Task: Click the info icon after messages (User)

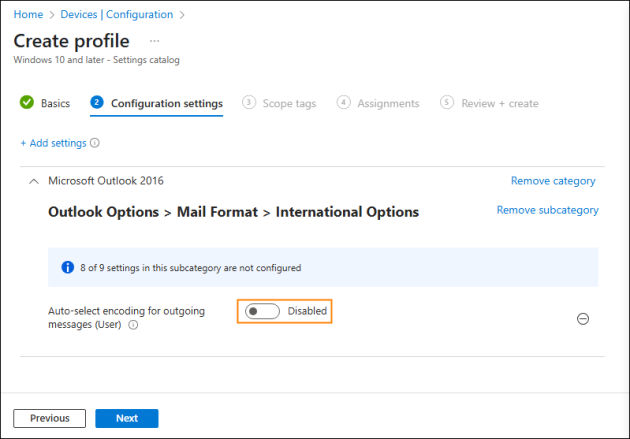Action: pyautogui.click(x=133, y=325)
